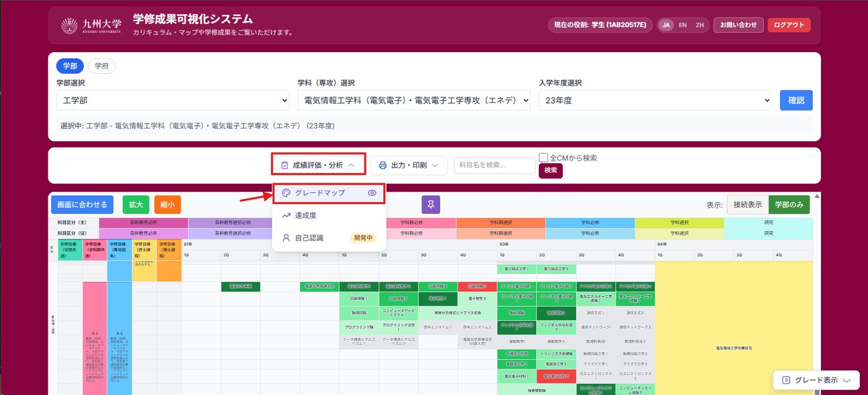Screen dimensions: 868x395
Task: Click the お問い合わせ button
Action: pyautogui.click(x=738, y=25)
